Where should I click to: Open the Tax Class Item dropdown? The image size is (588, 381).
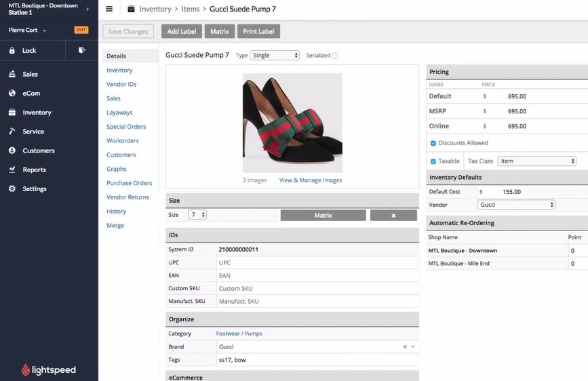pos(536,161)
